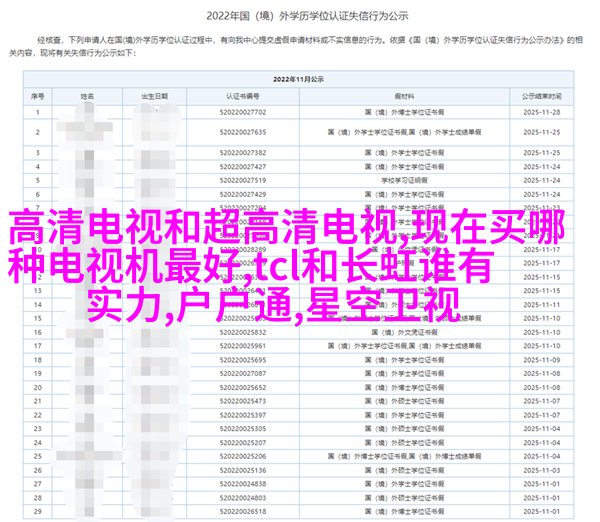
Task: Click the fake material cell in row 29
Action: coord(404,512)
